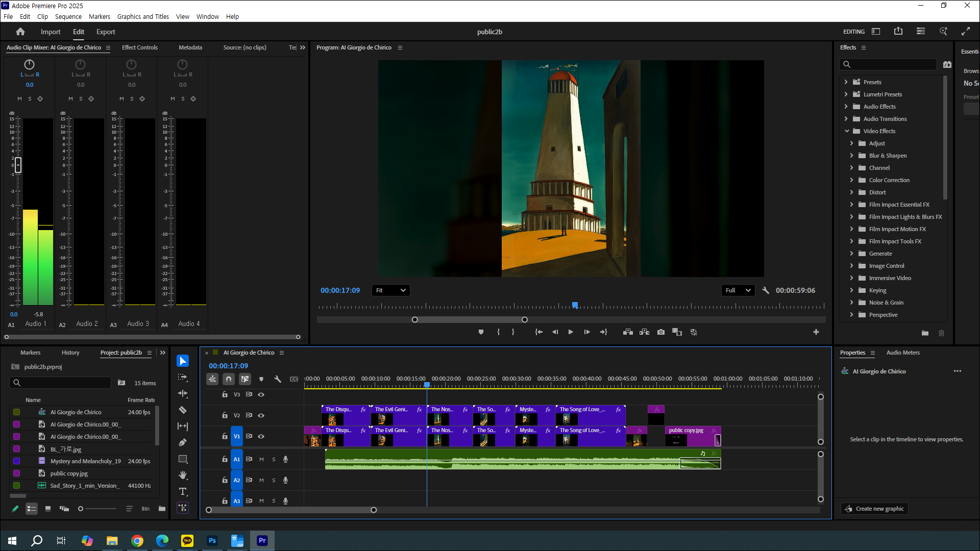
Task: Click the Export Frame camera icon
Action: coord(661,332)
